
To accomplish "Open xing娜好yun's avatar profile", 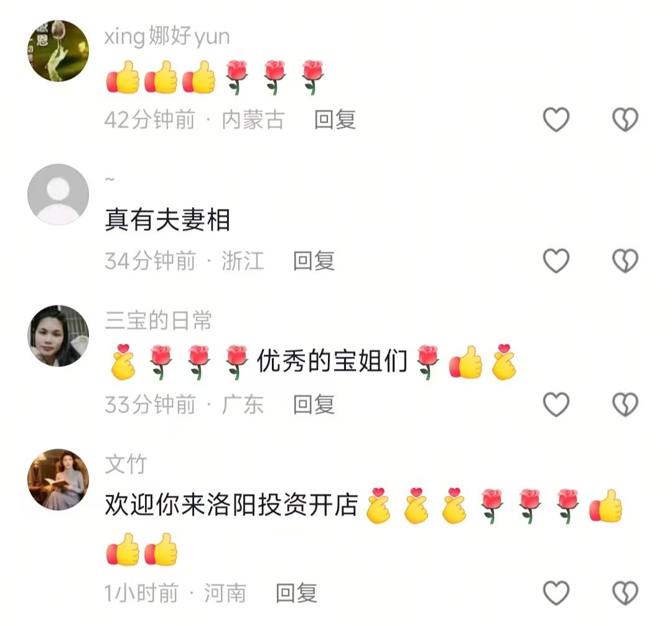I will tap(58, 50).
